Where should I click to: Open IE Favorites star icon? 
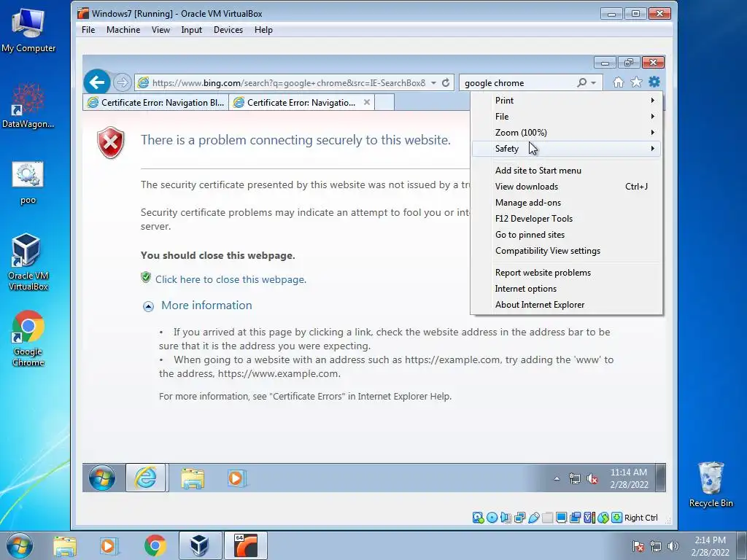tap(636, 82)
